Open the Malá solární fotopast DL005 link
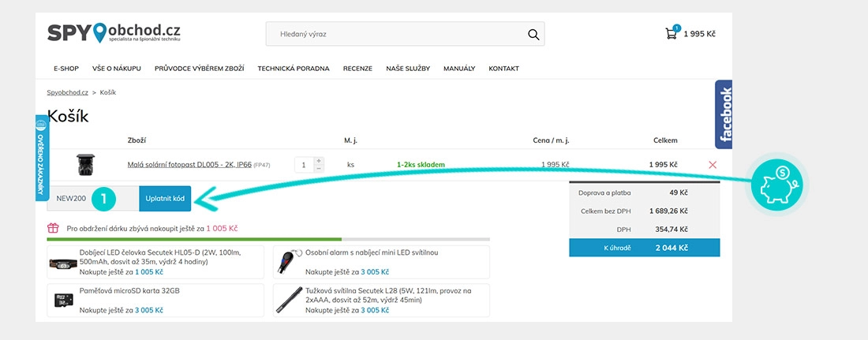The image size is (868, 340). point(189,164)
